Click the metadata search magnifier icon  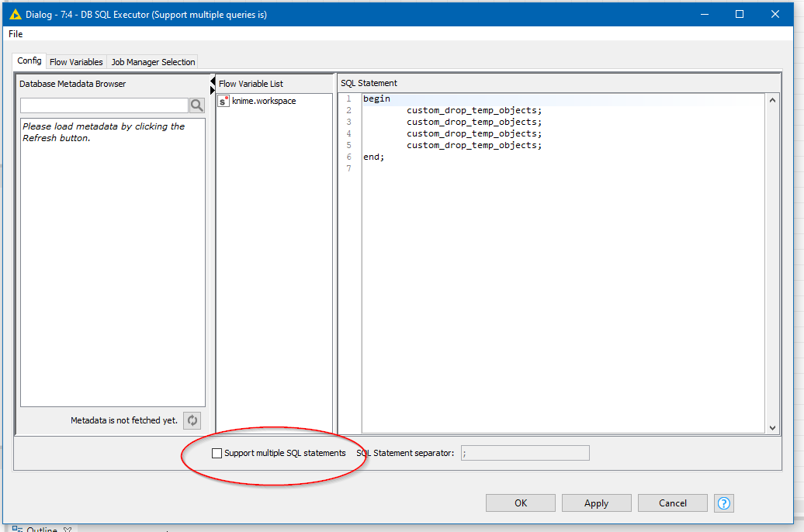coord(197,105)
